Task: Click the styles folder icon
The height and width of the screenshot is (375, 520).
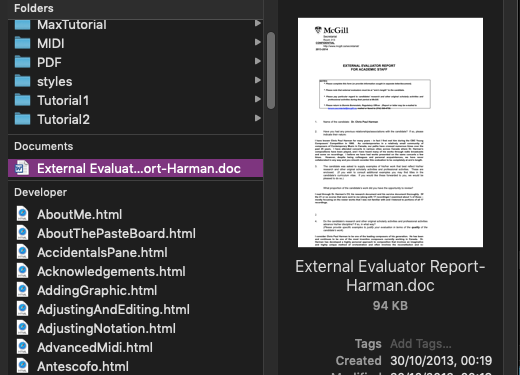Action: (x=22, y=81)
